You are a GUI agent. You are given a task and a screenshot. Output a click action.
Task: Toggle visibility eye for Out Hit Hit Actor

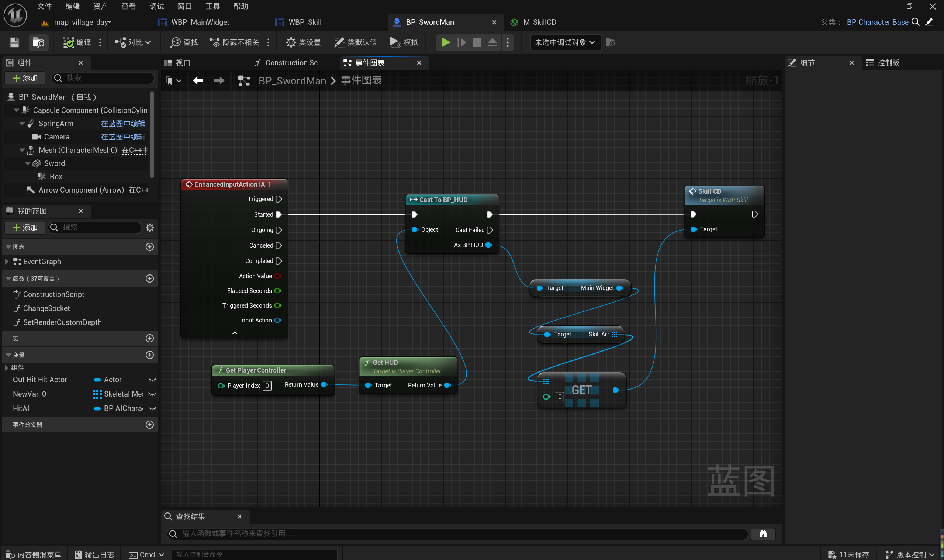click(x=152, y=380)
